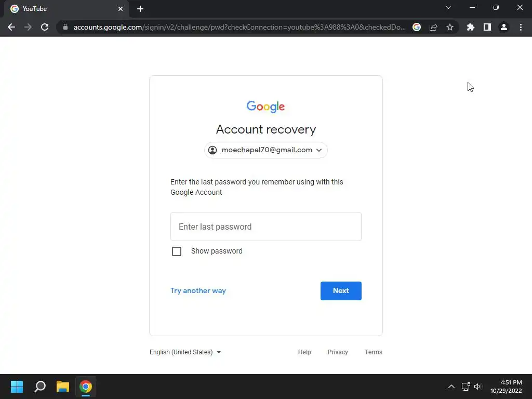Open the Windows Start menu
532x399 pixels.
17,387
